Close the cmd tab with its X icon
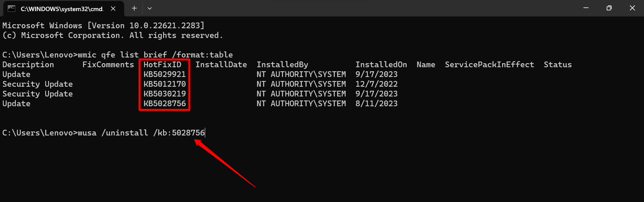The height and width of the screenshot is (202, 644). (113, 9)
